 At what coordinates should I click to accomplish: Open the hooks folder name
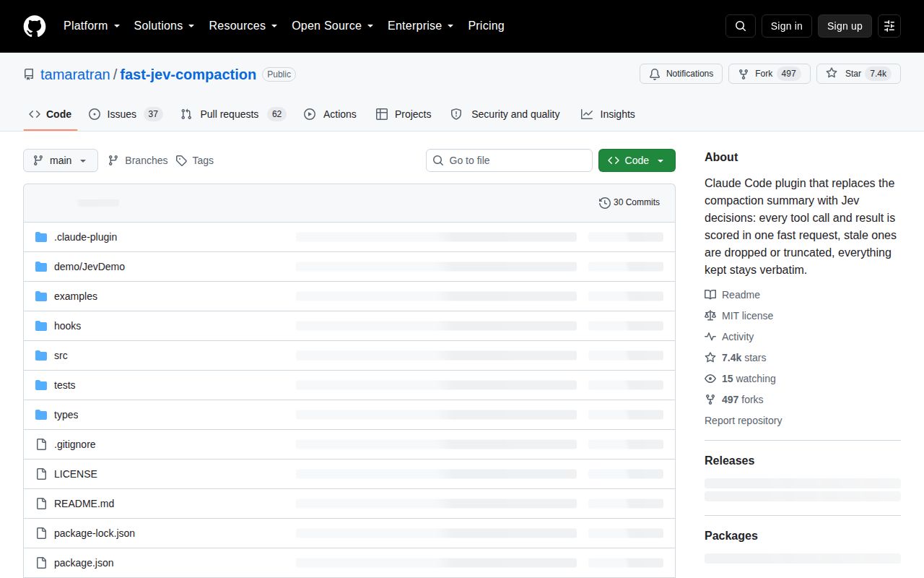tap(67, 326)
